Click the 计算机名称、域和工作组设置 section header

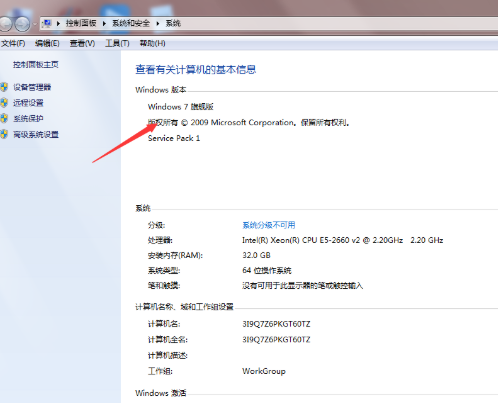coord(184,307)
